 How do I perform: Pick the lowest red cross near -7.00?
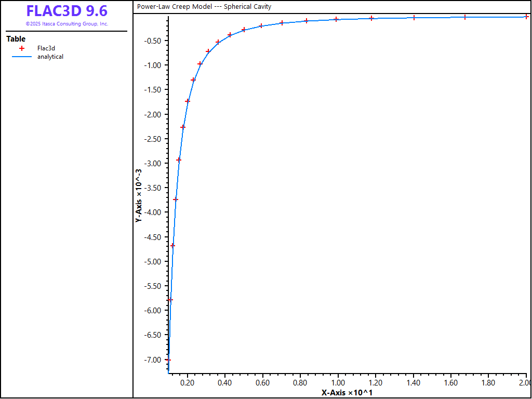click(168, 360)
